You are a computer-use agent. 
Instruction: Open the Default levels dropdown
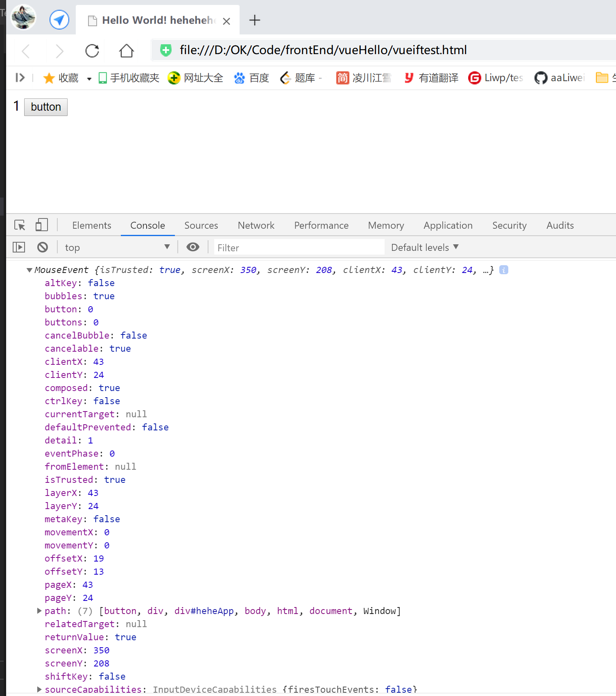click(x=425, y=248)
